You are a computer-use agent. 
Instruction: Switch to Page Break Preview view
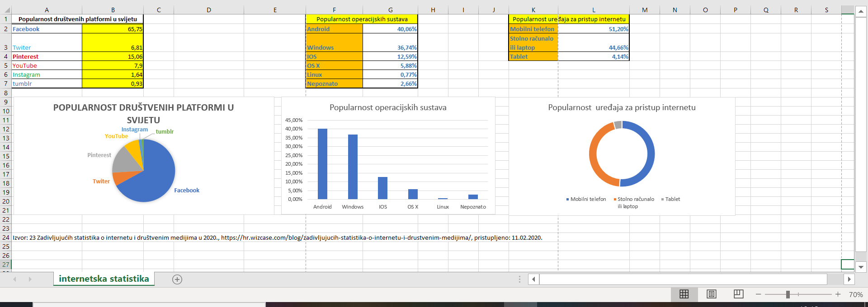pyautogui.click(x=738, y=294)
